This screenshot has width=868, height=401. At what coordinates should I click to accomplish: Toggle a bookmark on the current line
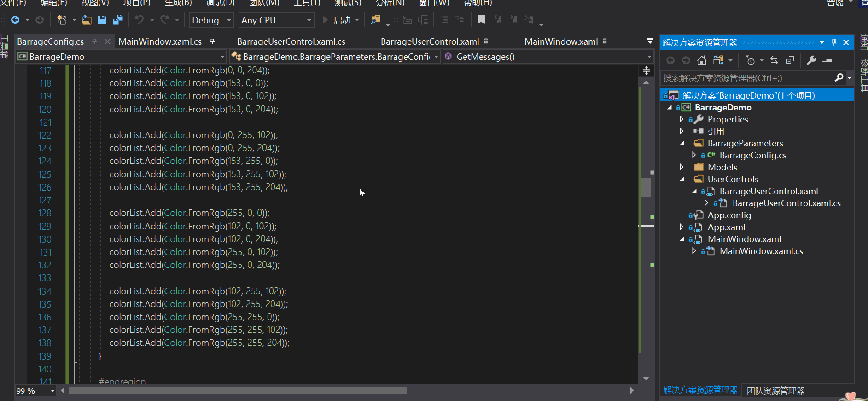point(481,20)
